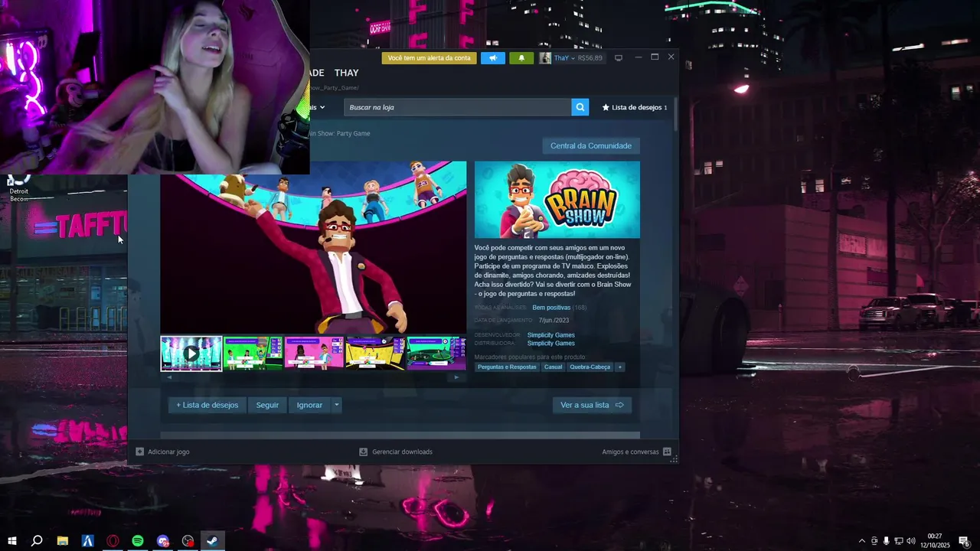Select the Casual tag
Viewport: 980px width, 551px height.
pyautogui.click(x=553, y=367)
